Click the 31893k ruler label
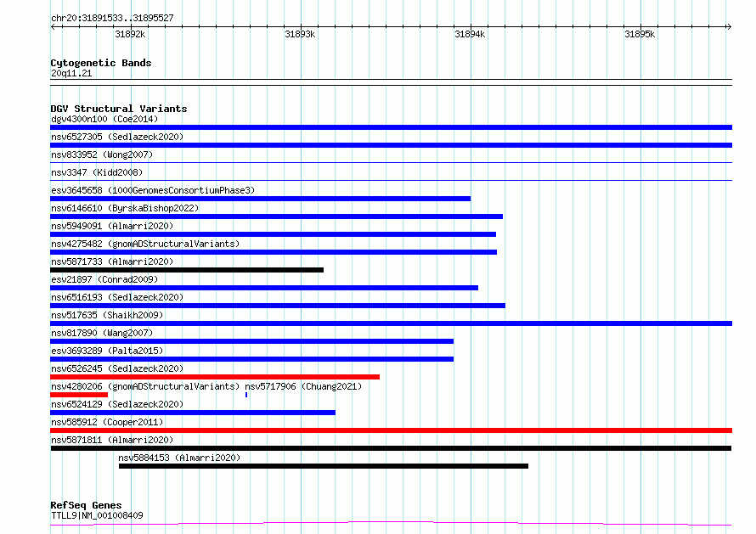This screenshot has width=756, height=534. point(300,34)
